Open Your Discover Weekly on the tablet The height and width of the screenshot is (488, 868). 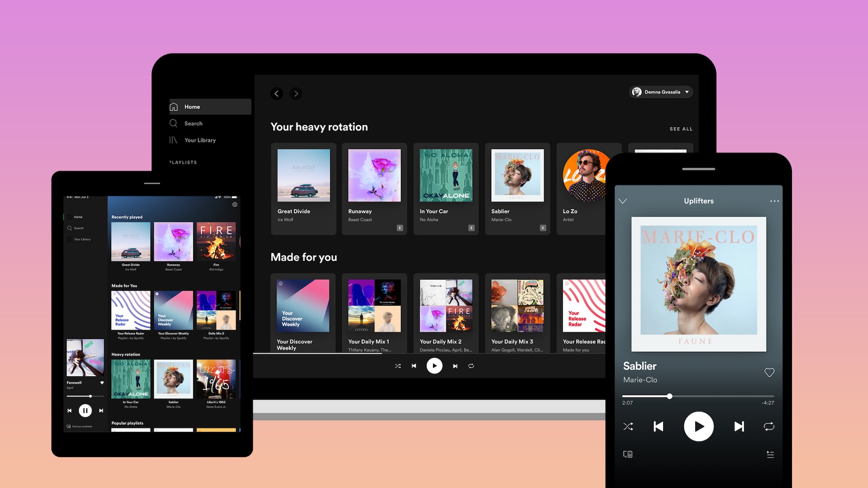click(173, 315)
